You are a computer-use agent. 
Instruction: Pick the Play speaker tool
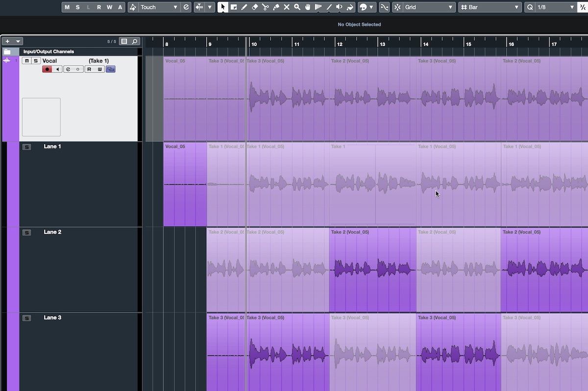(340, 7)
